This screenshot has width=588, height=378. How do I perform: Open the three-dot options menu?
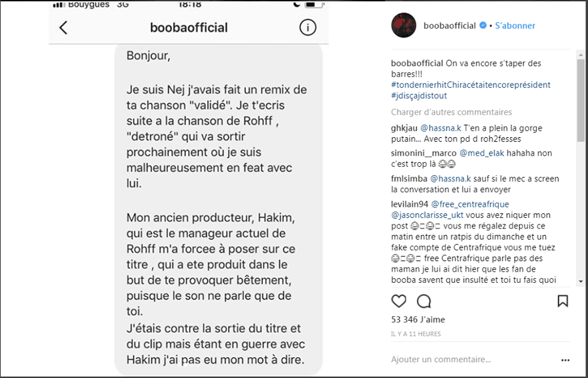tap(565, 359)
